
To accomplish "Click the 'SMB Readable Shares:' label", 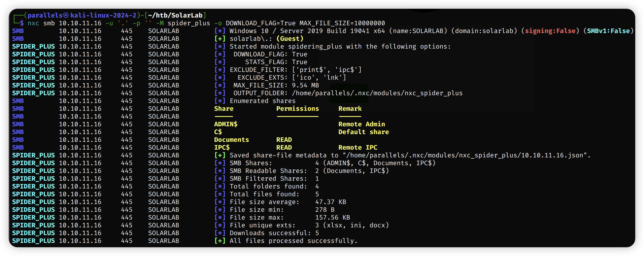I will [268, 171].
